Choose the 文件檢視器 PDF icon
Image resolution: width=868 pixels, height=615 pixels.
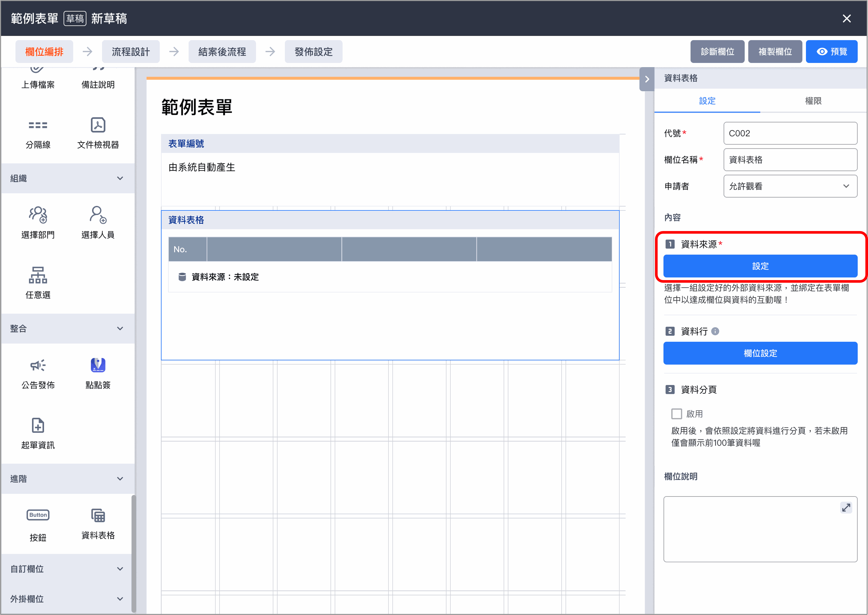pyautogui.click(x=98, y=125)
